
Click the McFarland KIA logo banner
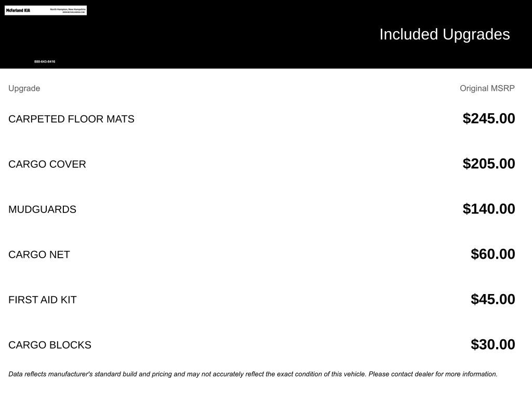pos(19,10)
